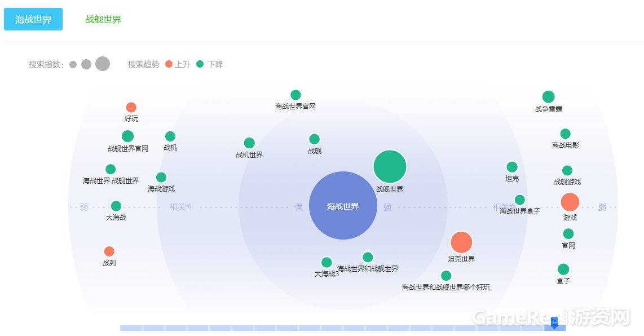Click the blue timeline slider handle
644x336 pixels.
pyautogui.click(x=554, y=323)
